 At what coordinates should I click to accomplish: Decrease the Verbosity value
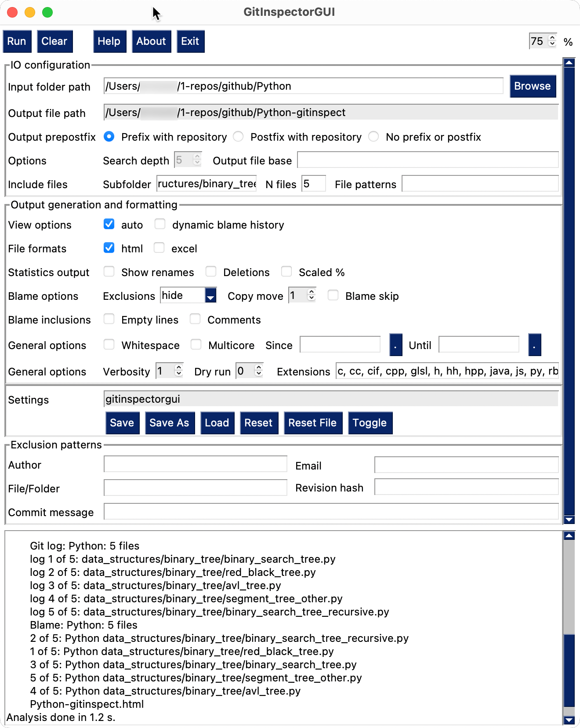pos(179,374)
